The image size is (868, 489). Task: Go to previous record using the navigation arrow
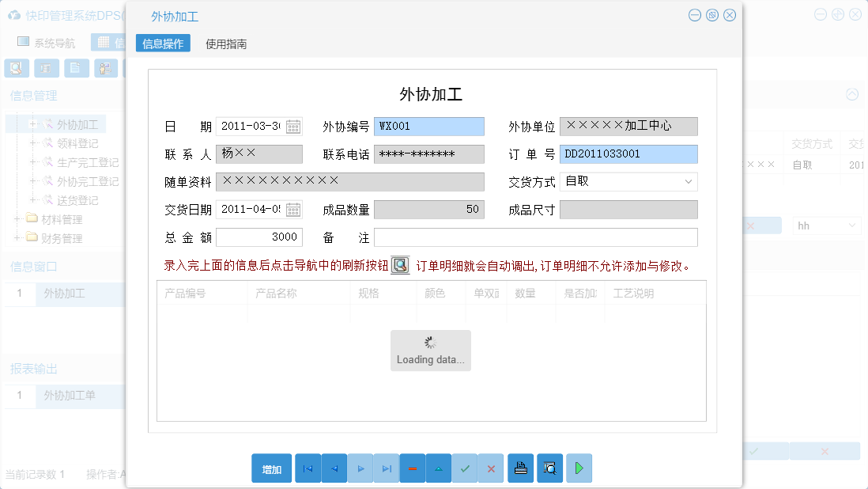click(x=334, y=468)
